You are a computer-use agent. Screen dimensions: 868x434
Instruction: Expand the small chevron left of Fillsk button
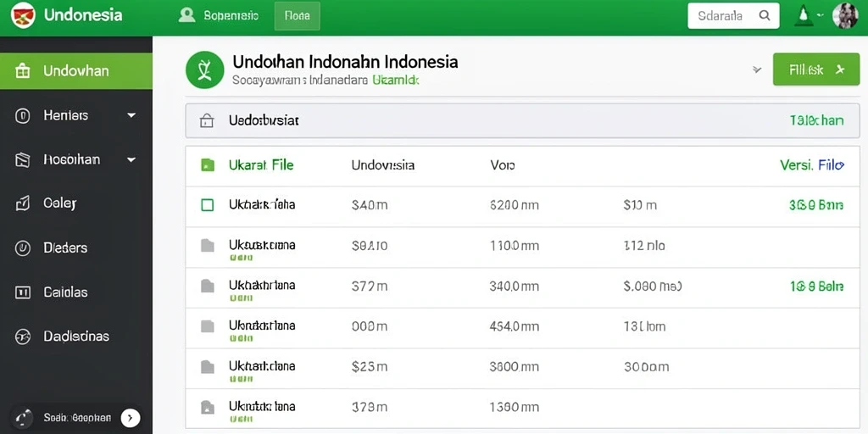[757, 70]
